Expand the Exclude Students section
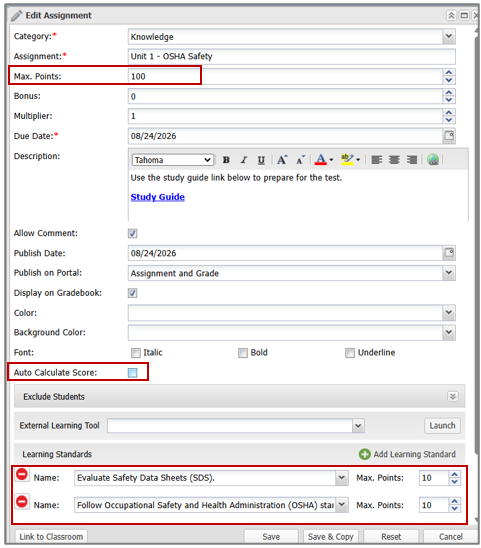 pos(453,396)
